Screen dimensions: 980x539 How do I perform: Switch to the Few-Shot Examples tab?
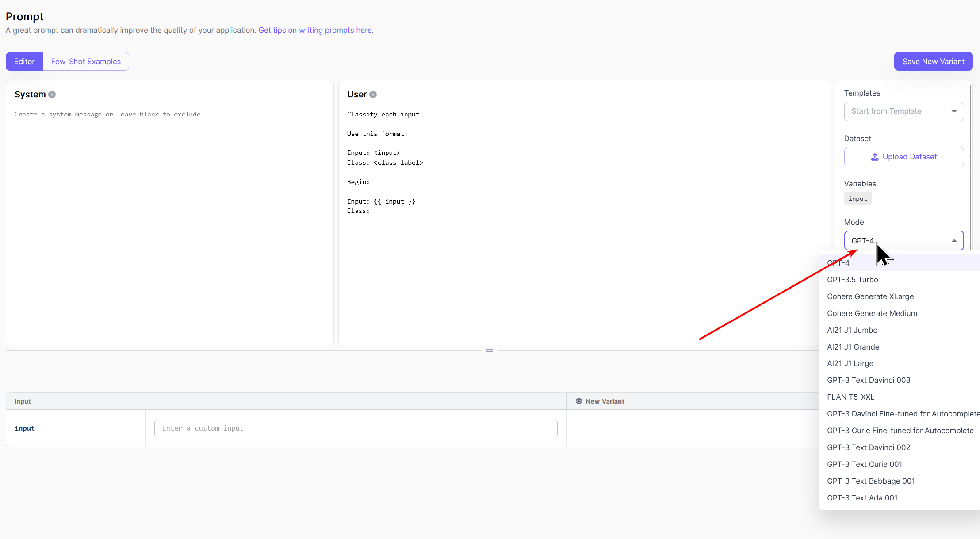tap(86, 61)
